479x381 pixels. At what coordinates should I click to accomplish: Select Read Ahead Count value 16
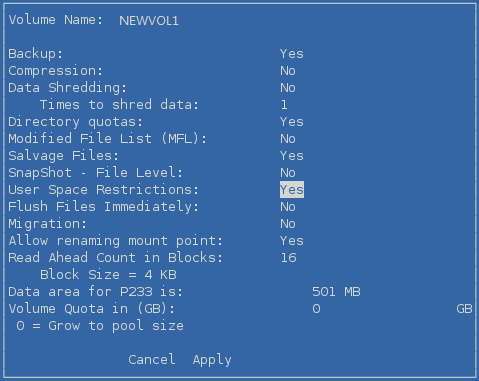click(288, 258)
